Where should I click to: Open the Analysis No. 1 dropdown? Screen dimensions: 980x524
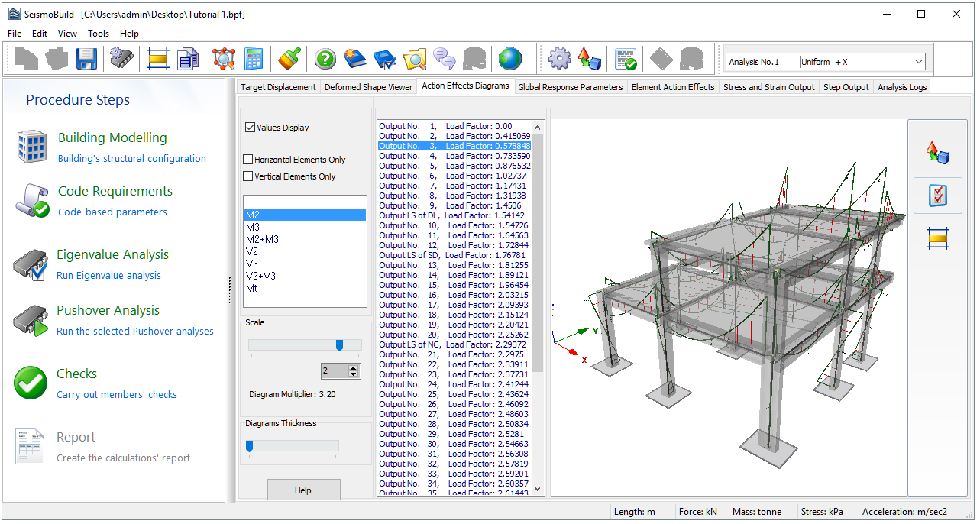point(918,62)
